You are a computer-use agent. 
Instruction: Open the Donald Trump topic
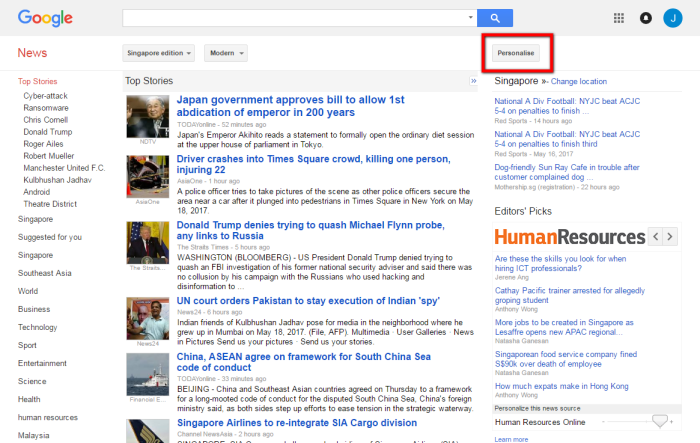[48, 132]
